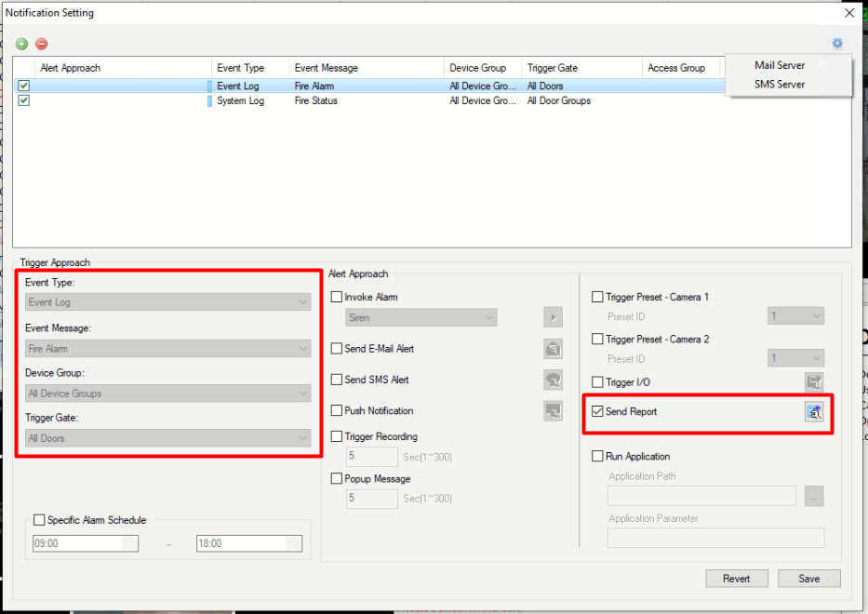Click the green add notification icon
The height and width of the screenshot is (614, 868).
click(21, 44)
